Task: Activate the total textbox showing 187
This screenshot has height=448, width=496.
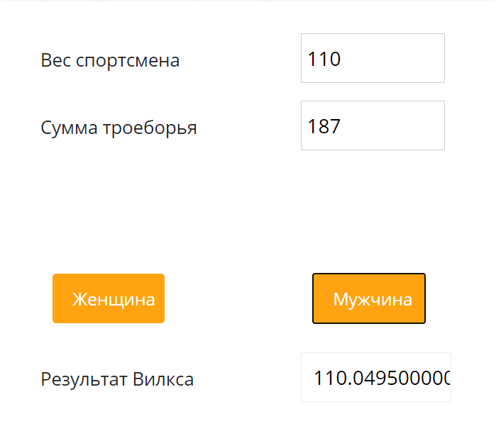Action: 373,126
